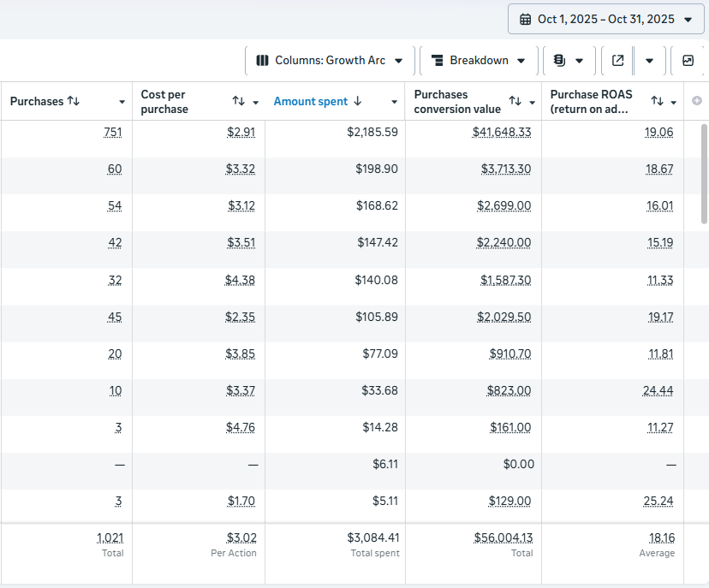Image resolution: width=709 pixels, height=588 pixels.
Task: Open the Oct 2025 date range picker
Action: pyautogui.click(x=606, y=19)
